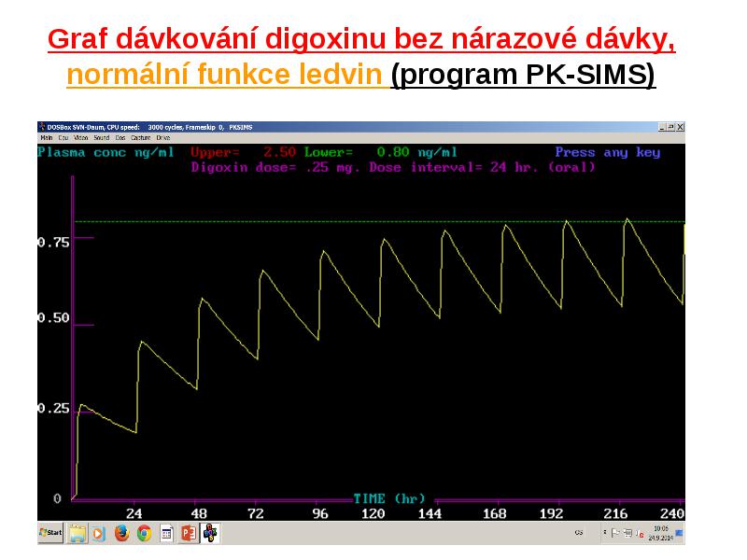
Task: Click the 0.50 y-axis label
Action: point(54,317)
